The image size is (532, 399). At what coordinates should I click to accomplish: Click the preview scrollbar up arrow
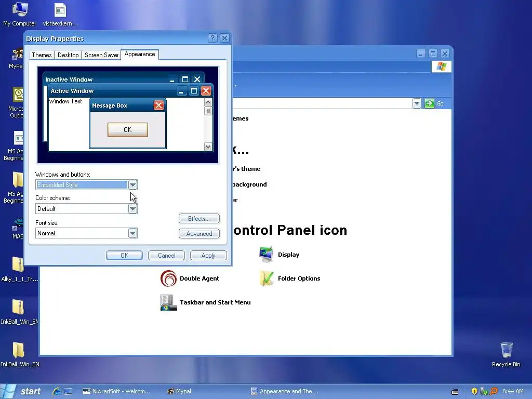(x=208, y=102)
